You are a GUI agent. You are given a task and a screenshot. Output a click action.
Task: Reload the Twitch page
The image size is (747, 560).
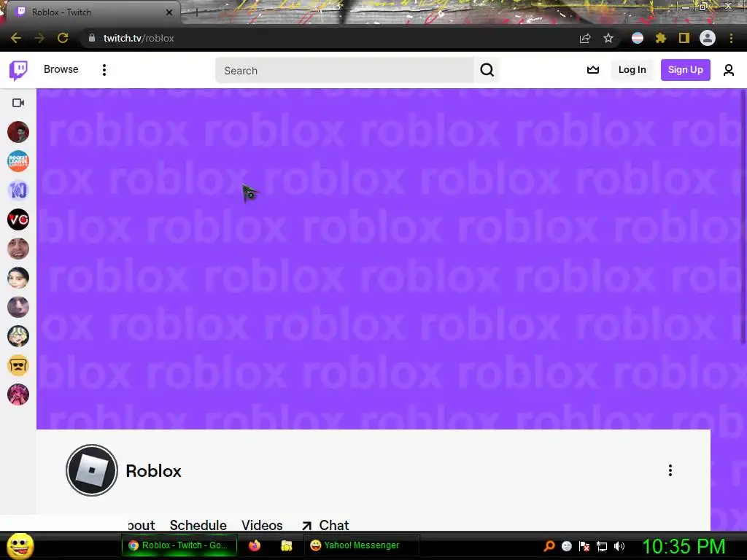click(x=63, y=38)
